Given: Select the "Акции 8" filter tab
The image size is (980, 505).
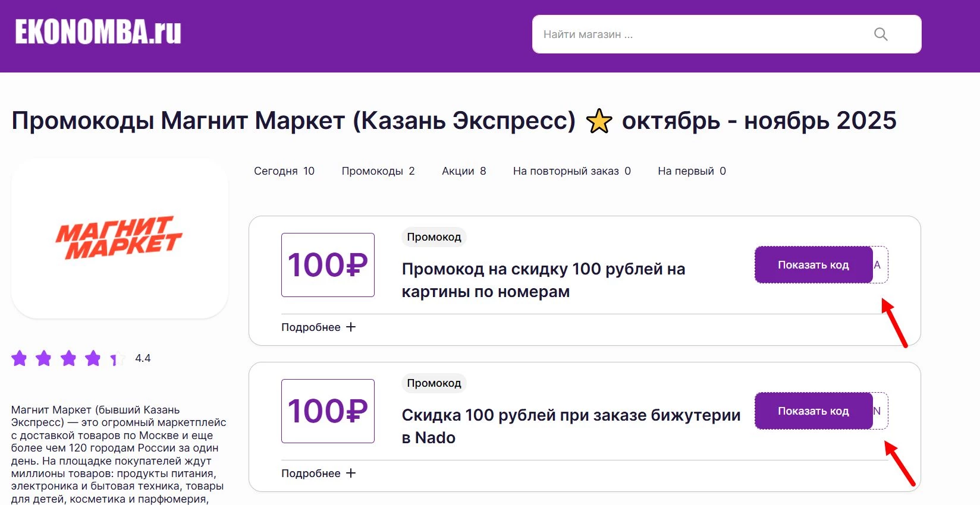Looking at the screenshot, I should [464, 171].
